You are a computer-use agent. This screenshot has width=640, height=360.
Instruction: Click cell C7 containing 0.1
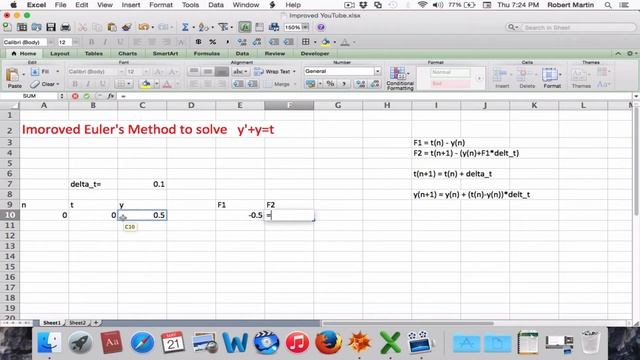142,184
